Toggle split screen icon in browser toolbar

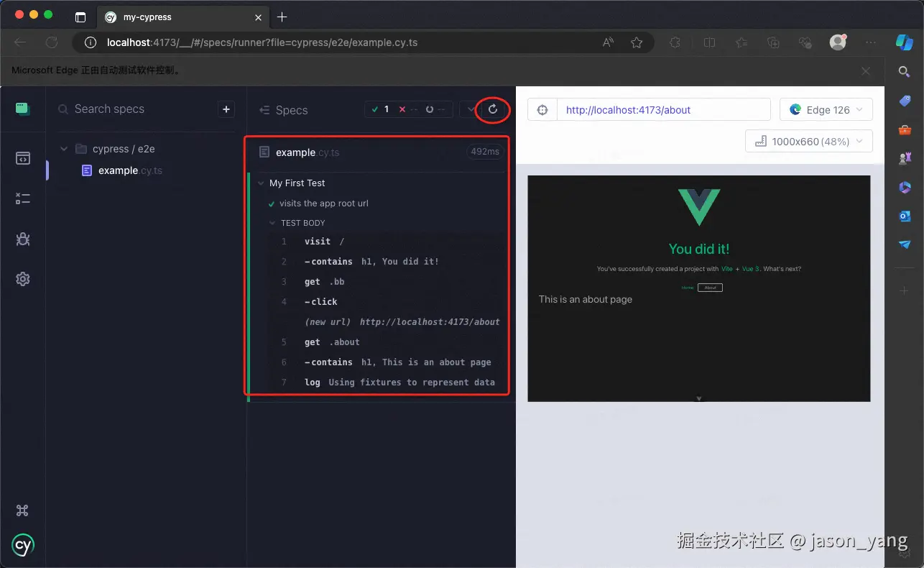[x=709, y=42]
